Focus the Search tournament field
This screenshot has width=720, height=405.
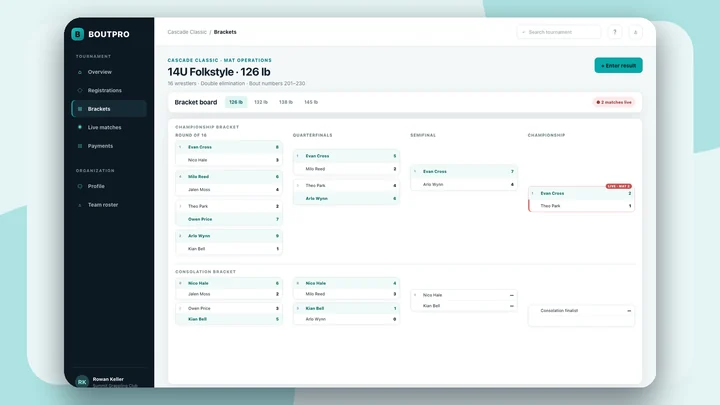click(x=559, y=32)
